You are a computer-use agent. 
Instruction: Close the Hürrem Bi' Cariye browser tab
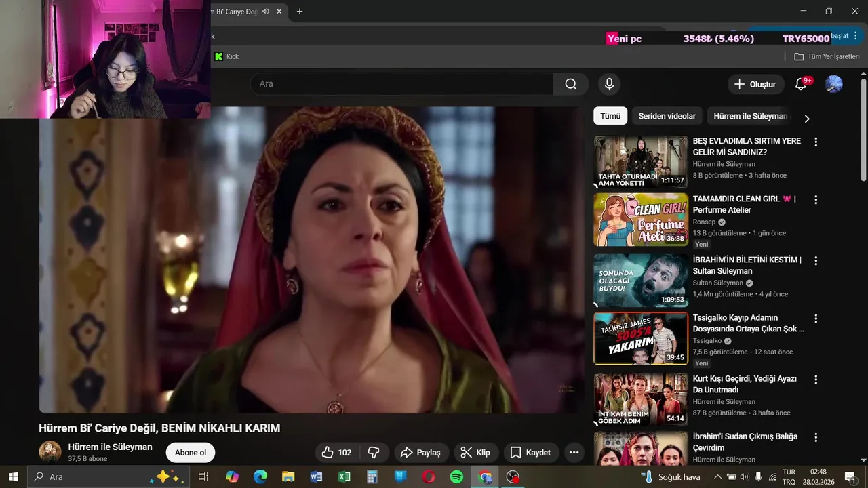[x=279, y=12]
